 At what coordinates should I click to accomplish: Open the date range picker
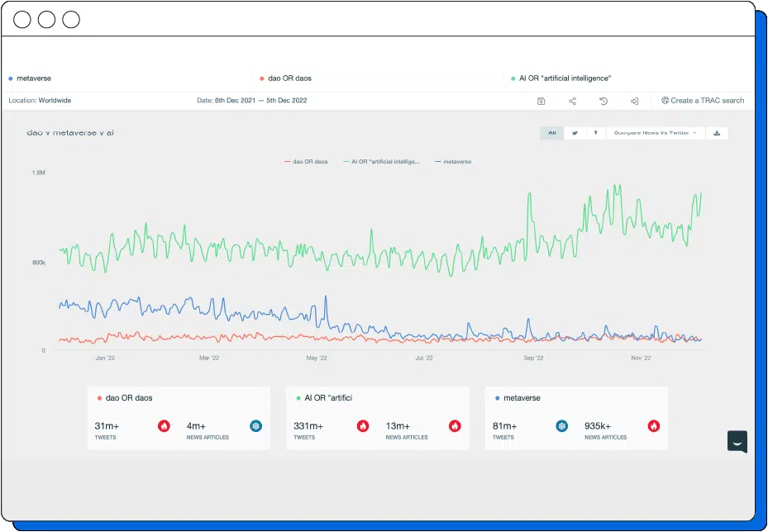pos(252,101)
